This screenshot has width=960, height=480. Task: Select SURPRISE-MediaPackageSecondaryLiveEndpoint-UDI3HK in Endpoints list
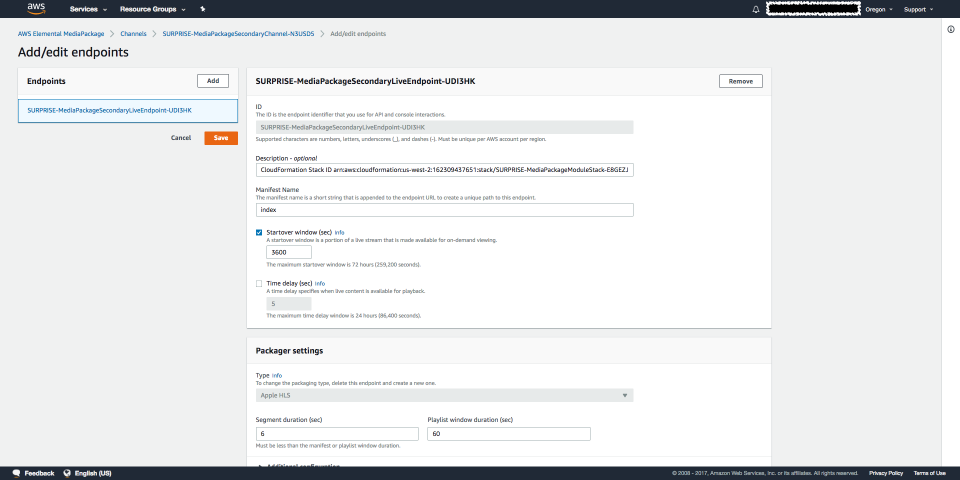pos(128,111)
